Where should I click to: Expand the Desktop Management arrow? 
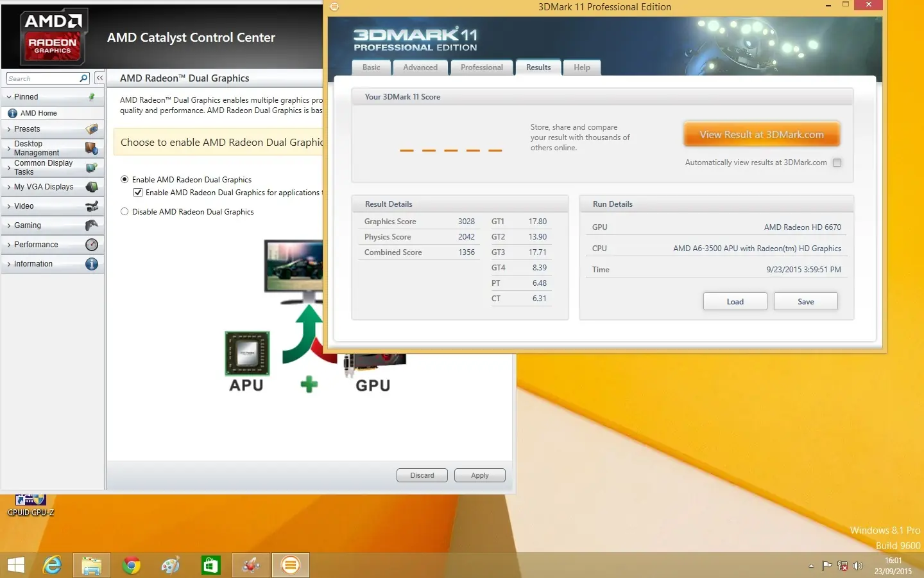(9, 148)
